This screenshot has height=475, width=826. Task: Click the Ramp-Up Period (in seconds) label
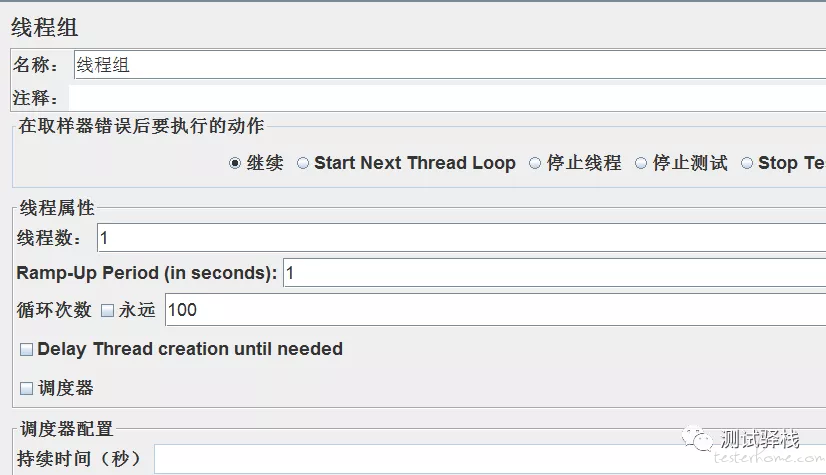[147, 273]
